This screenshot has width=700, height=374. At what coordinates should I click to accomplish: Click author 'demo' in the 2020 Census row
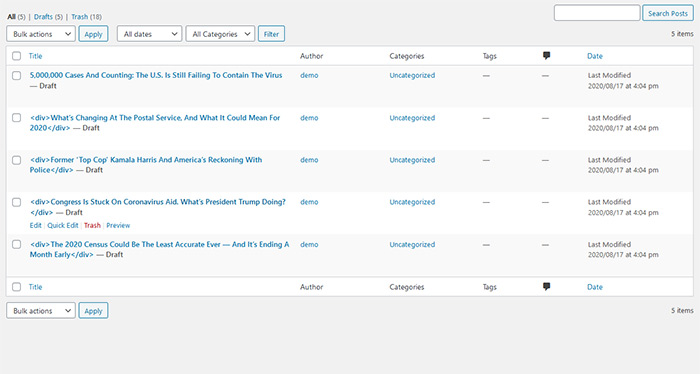point(309,245)
